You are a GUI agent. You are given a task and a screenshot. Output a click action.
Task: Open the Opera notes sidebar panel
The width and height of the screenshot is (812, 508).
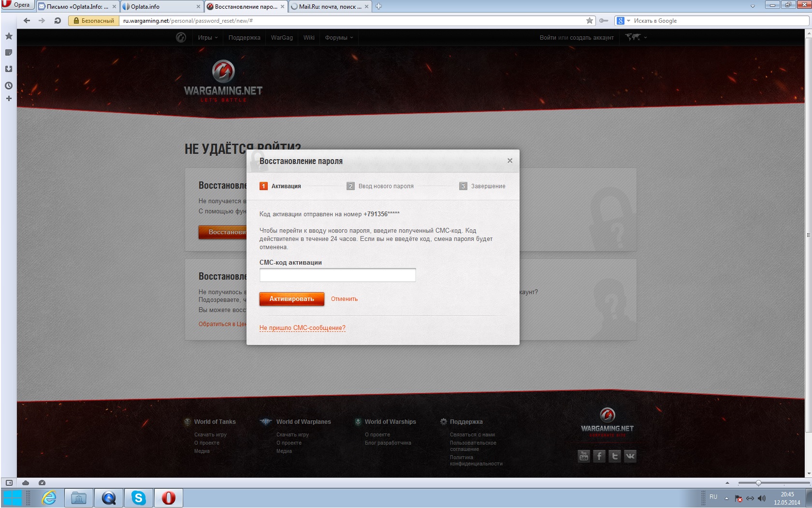[9, 53]
